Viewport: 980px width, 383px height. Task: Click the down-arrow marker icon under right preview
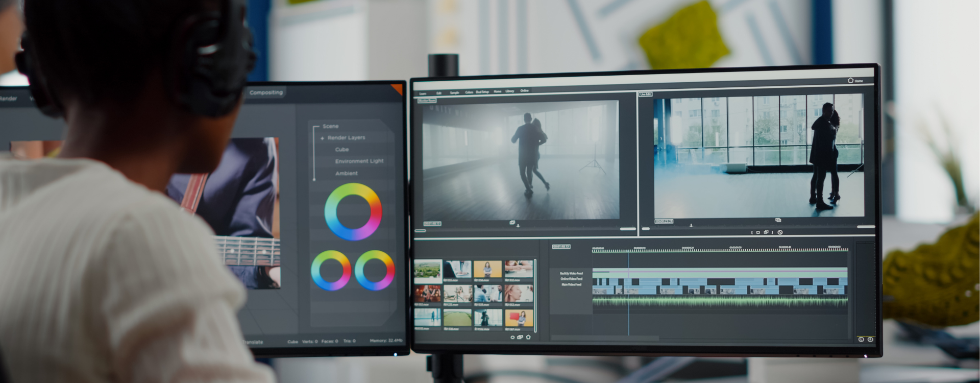point(691,225)
